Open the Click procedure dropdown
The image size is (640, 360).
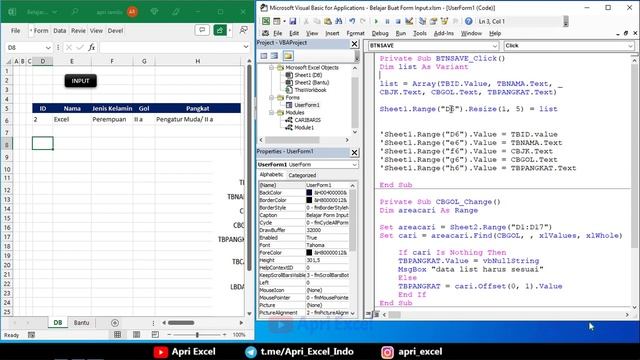(x=630, y=46)
